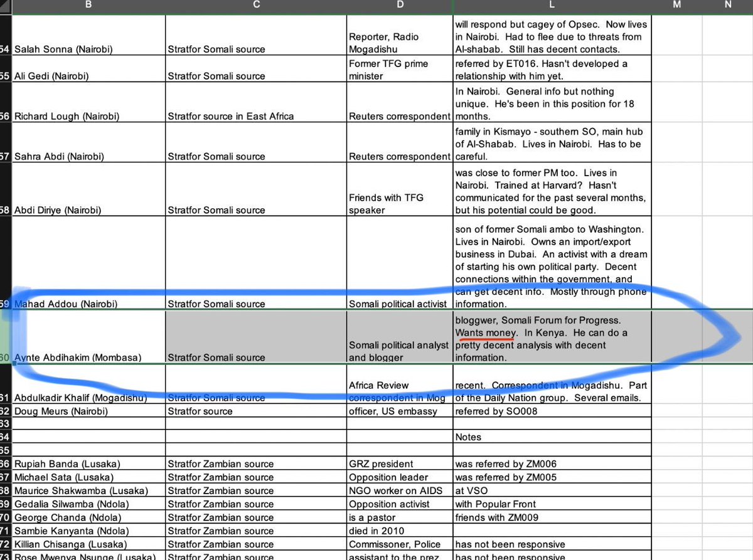
Task: Click note cell about Daily Nation group
Action: [552, 384]
